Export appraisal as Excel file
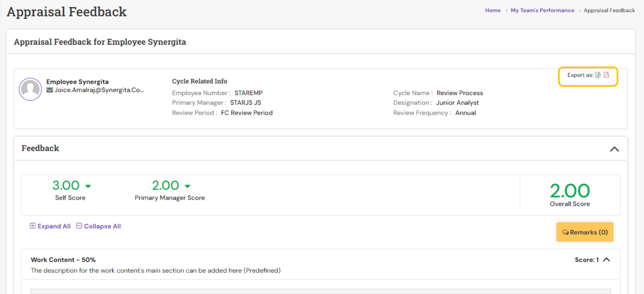The height and width of the screenshot is (294, 644). pyautogui.click(x=598, y=75)
